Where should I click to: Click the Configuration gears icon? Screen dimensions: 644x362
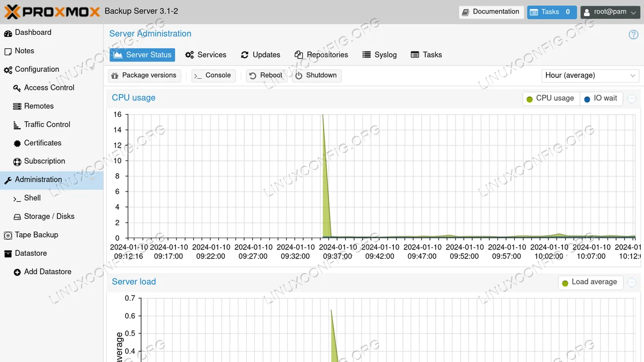(x=8, y=70)
